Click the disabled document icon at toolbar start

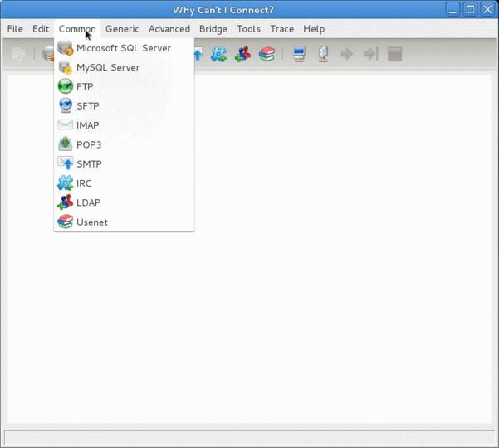click(18, 54)
